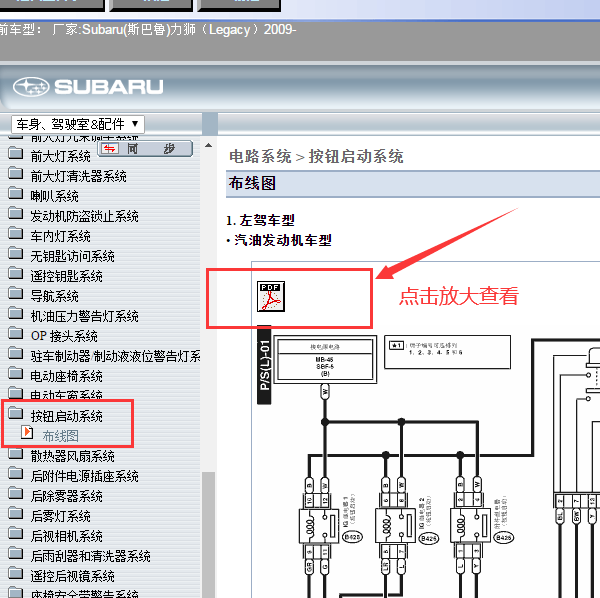Select 无钥匙访问系统 in the tree
This screenshot has height=598, width=600.
(x=72, y=256)
